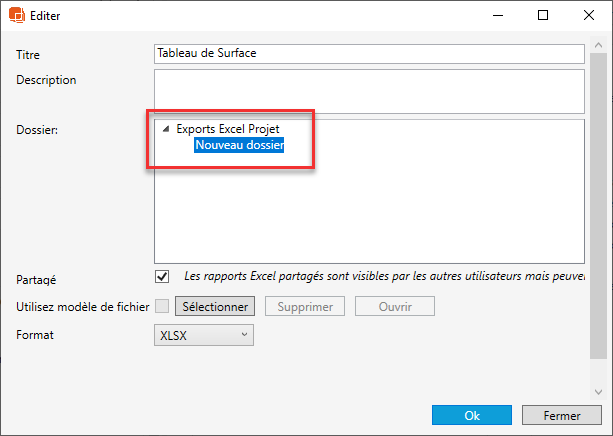Click the Editer app icon in title bar
This screenshot has height=436, width=613.
coord(17,16)
